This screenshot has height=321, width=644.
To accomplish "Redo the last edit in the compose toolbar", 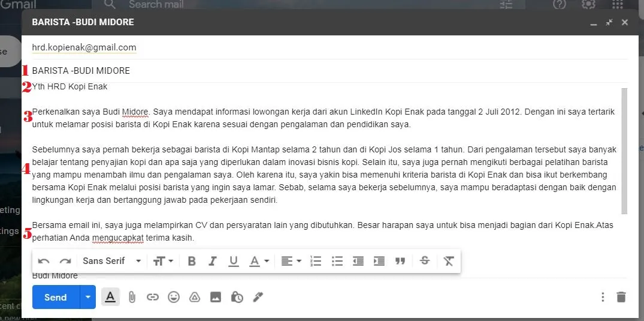I will click(x=65, y=261).
